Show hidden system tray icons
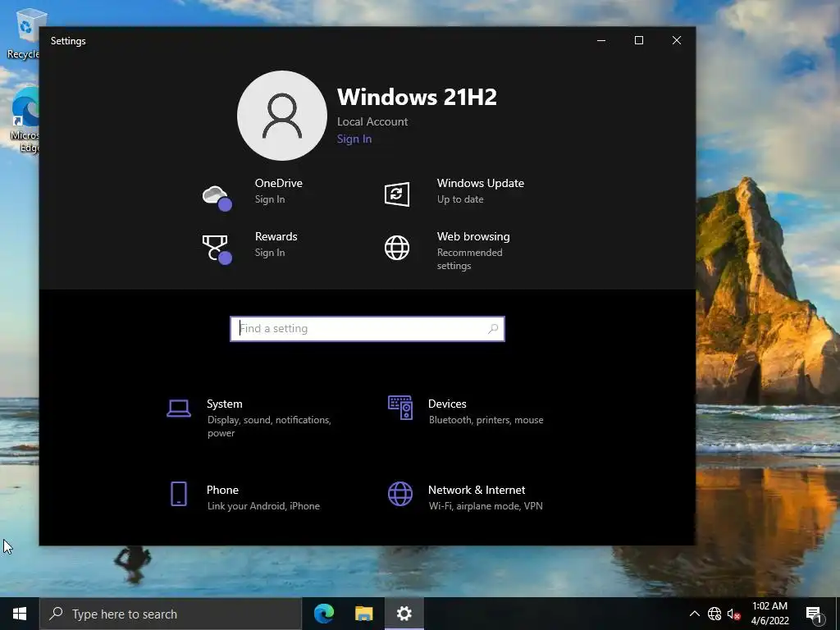 pyautogui.click(x=694, y=614)
